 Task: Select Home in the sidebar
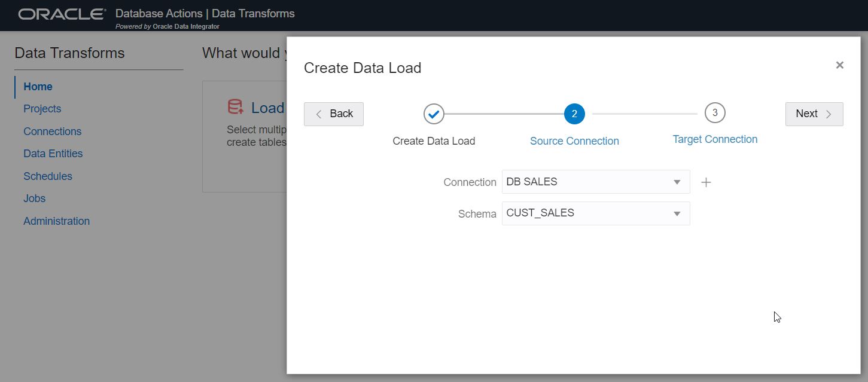pyautogui.click(x=38, y=87)
